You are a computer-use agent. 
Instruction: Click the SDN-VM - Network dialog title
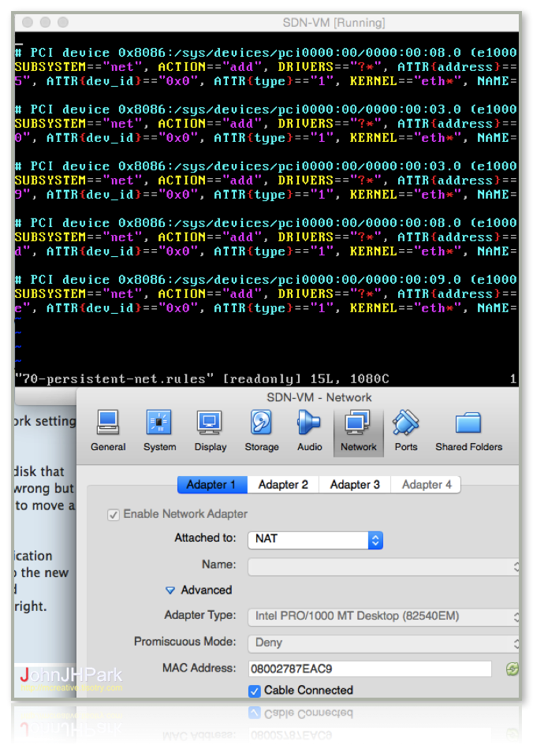(319, 398)
